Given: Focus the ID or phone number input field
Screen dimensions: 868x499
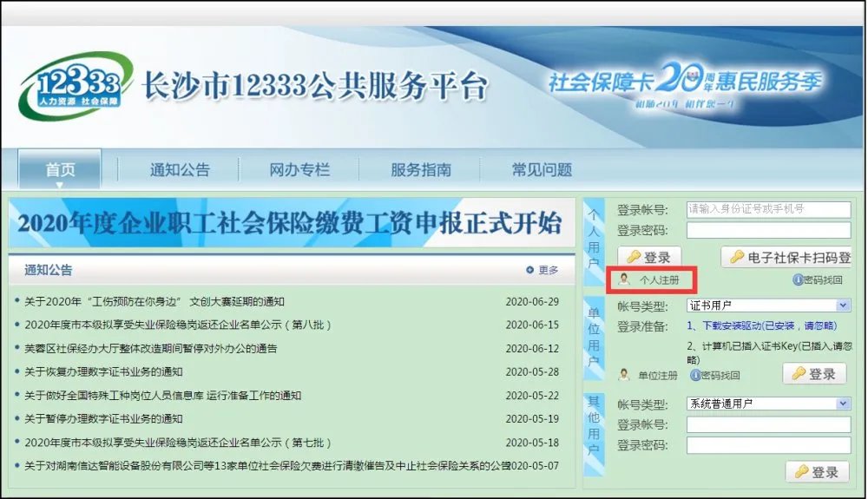Looking at the screenshot, I should (768, 209).
